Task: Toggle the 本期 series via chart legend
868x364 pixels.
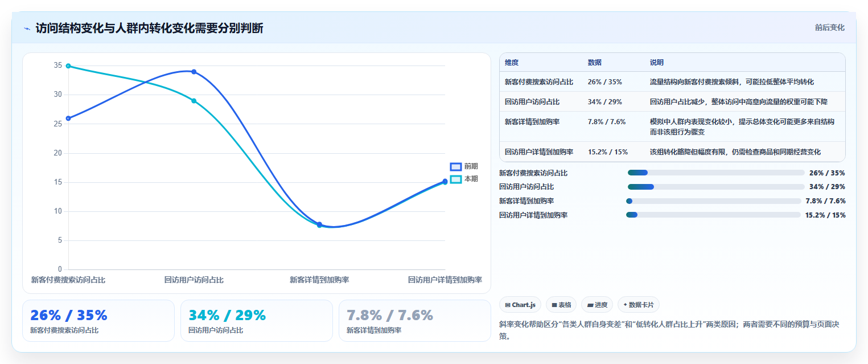Action: 464,179
